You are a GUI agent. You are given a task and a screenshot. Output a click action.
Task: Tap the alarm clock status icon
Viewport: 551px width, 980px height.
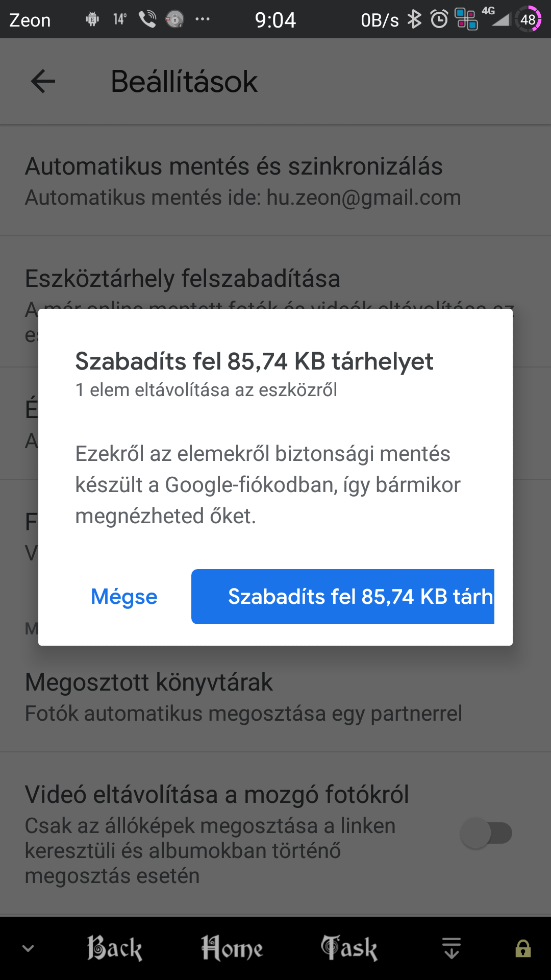(439, 20)
